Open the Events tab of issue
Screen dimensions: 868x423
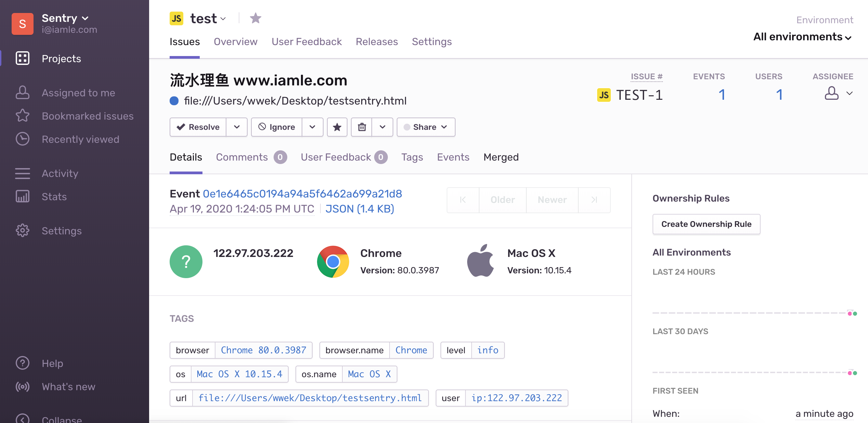pos(453,157)
